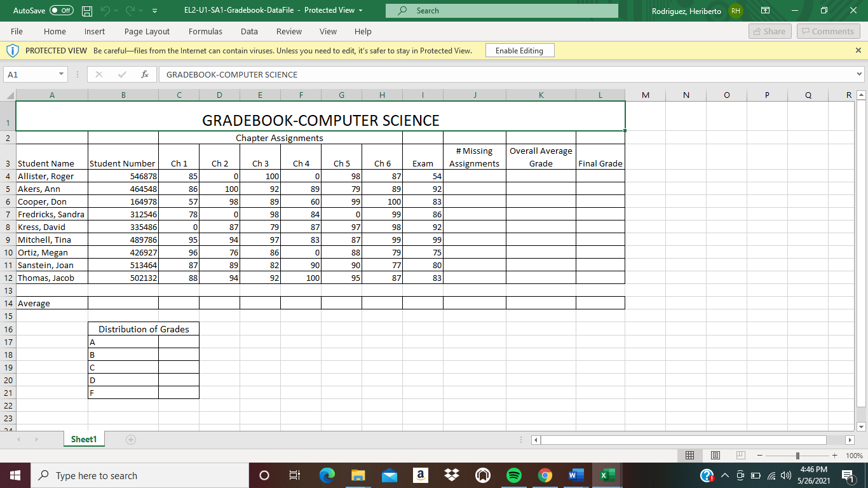Add a new sheet with the plus icon

point(131,439)
